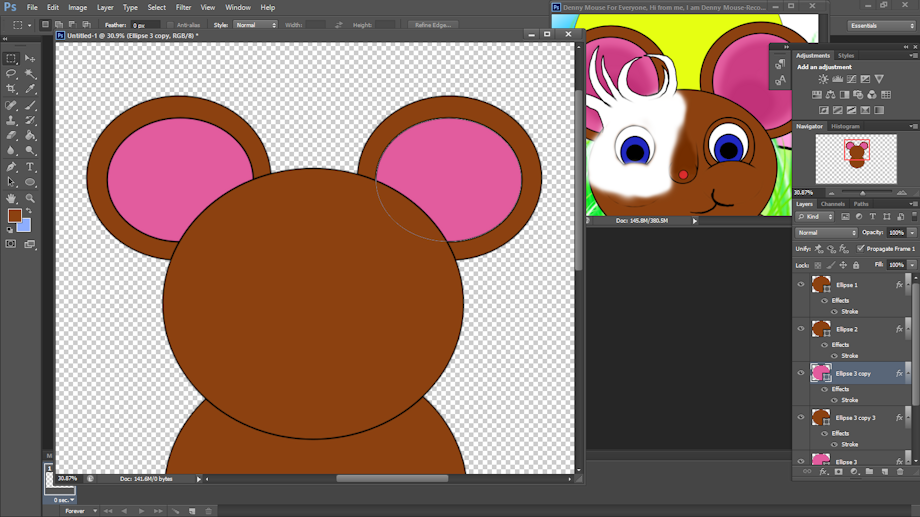920x517 pixels.
Task: Select the Lasso tool
Action: (x=11, y=74)
